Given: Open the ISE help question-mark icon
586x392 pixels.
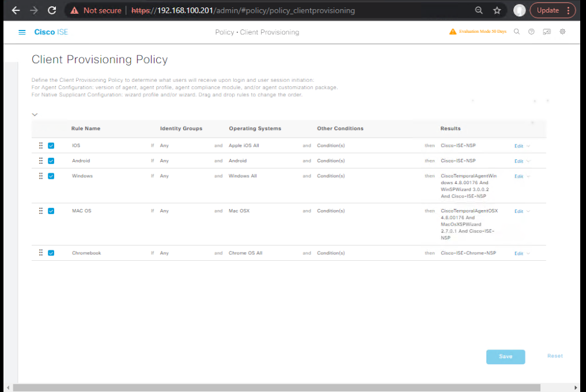Looking at the screenshot, I should coord(531,32).
